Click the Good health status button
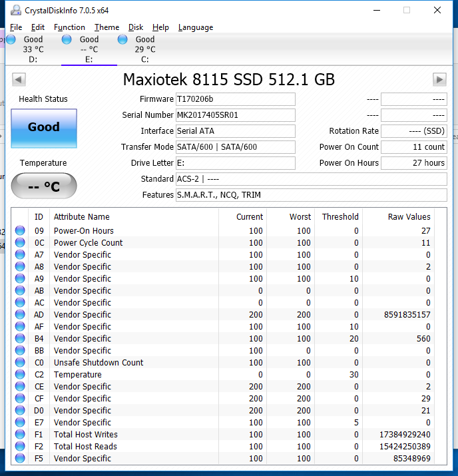The width and height of the screenshot is (458, 476). pyautogui.click(x=44, y=128)
